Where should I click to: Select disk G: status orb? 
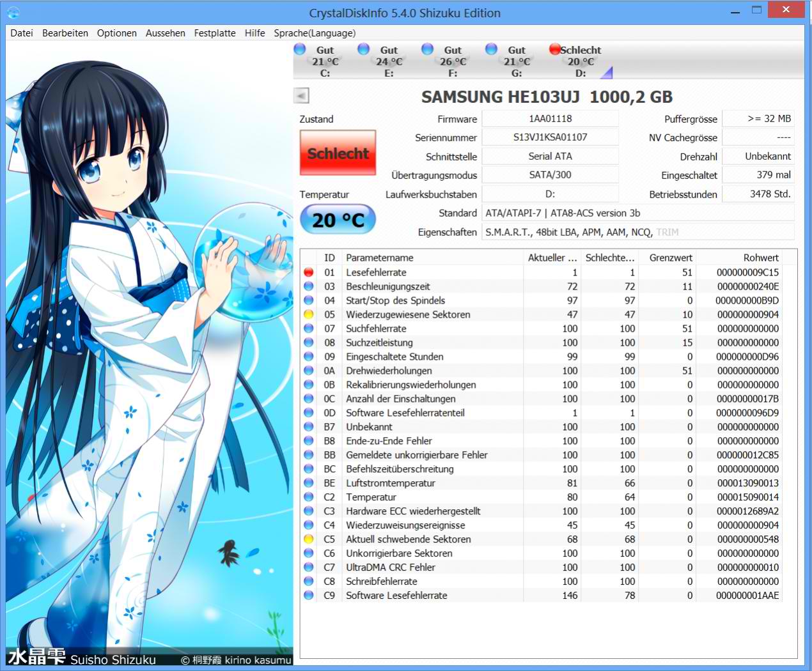[x=491, y=49]
